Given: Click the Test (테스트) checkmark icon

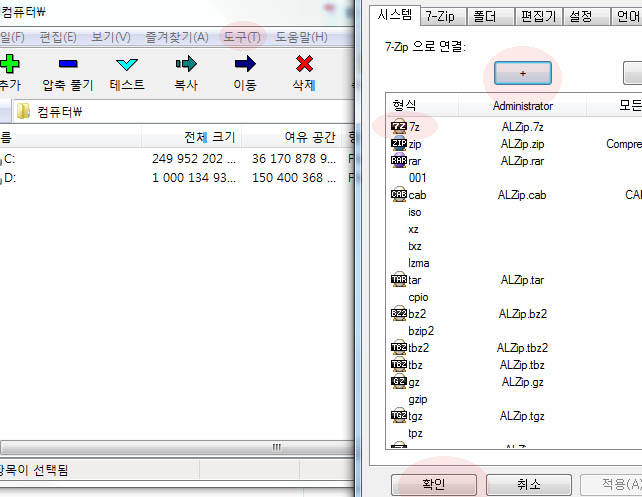Looking at the screenshot, I should [127, 64].
